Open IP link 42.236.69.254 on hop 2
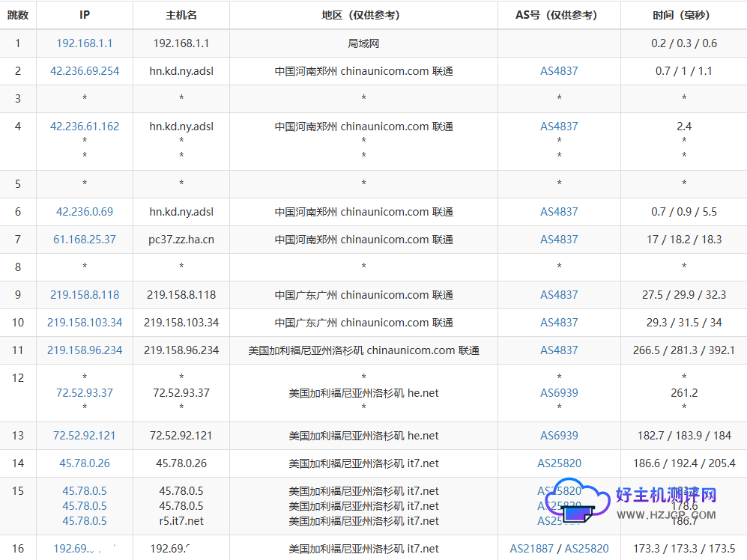 (x=84, y=70)
